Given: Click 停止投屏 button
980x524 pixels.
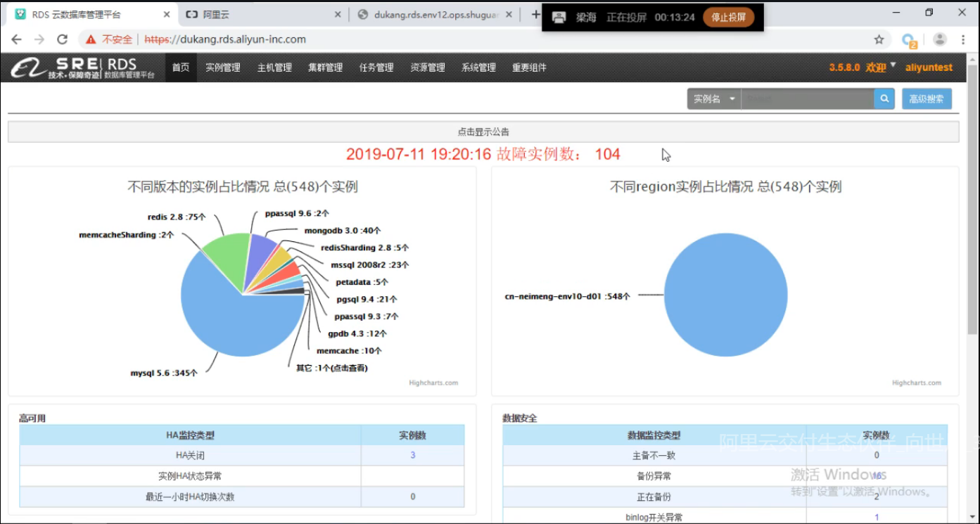Looking at the screenshot, I should click(728, 18).
